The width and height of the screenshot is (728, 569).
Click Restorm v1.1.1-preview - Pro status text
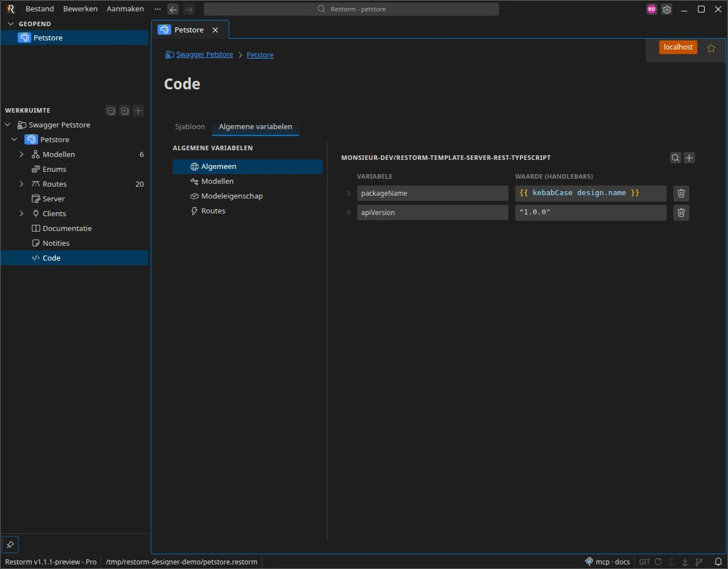(x=51, y=562)
